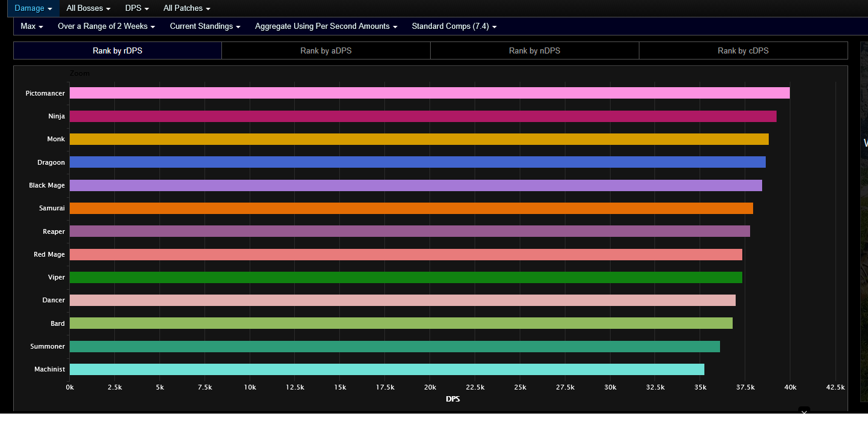The width and height of the screenshot is (868, 431).
Task: Click the Machinist axis label
Action: (49, 369)
